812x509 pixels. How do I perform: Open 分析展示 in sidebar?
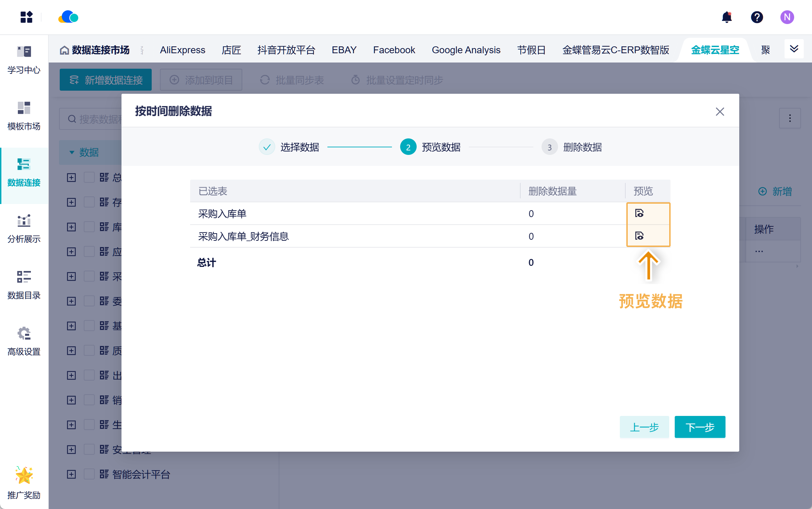pos(24,228)
